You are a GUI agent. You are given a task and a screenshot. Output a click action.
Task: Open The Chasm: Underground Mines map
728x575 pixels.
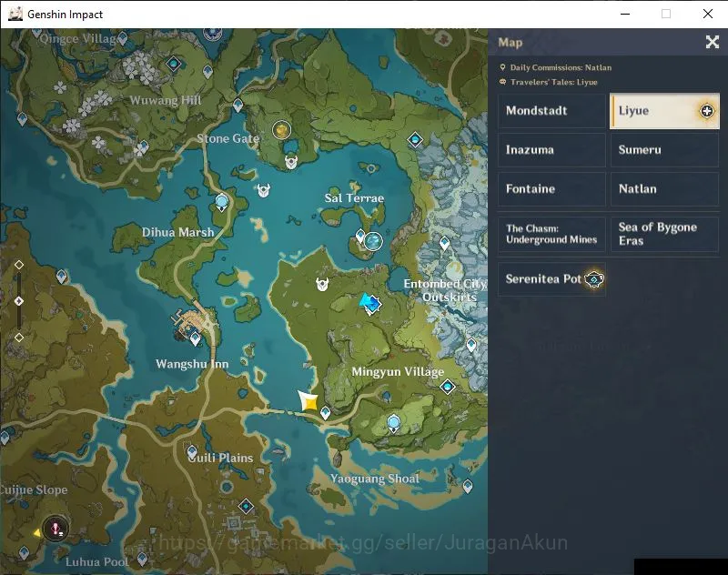551,235
